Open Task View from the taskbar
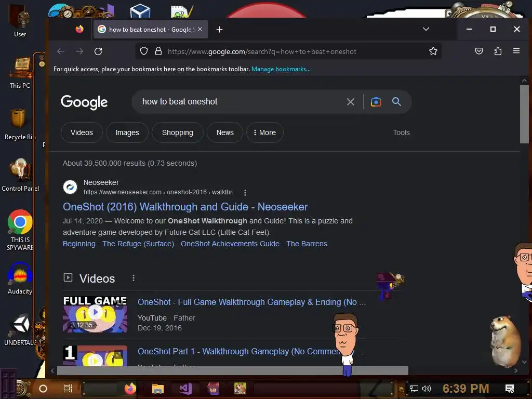Screen dimensions: 532x399 (68, 389)
